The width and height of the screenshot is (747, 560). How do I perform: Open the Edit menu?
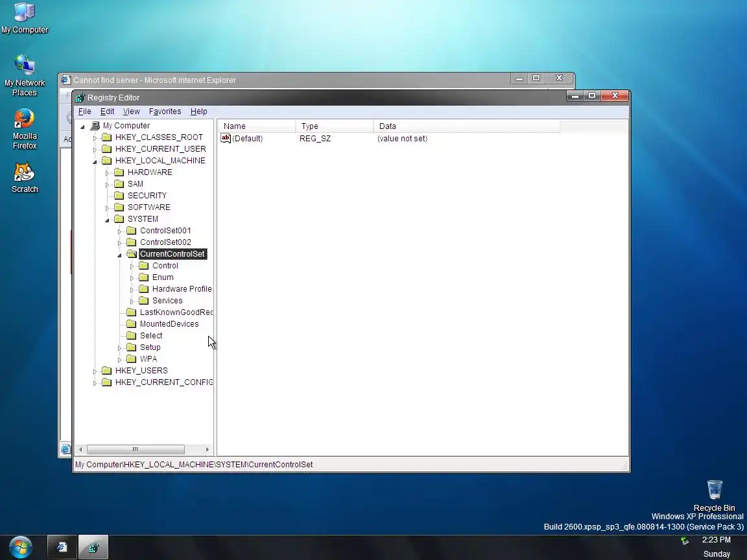[x=107, y=111]
